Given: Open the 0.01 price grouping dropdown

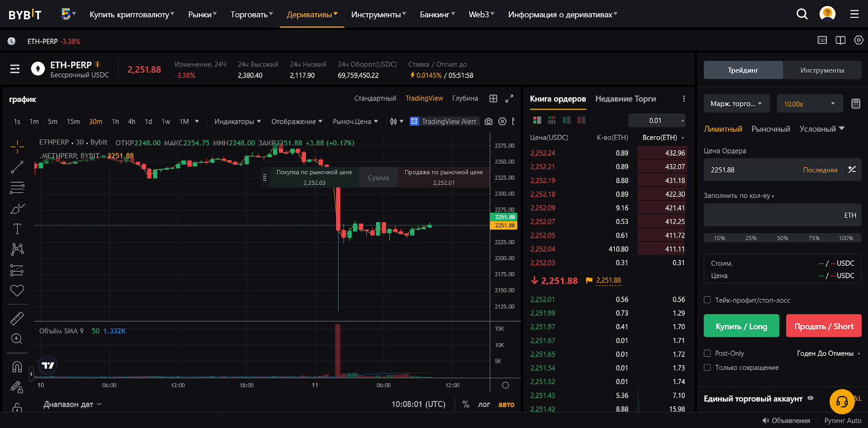Looking at the screenshot, I should click(657, 120).
